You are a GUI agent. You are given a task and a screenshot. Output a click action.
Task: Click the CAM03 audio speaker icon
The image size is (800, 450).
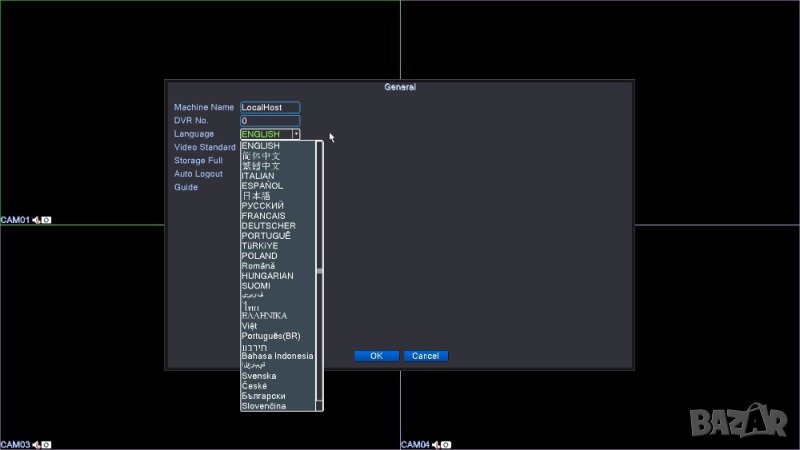(36, 444)
